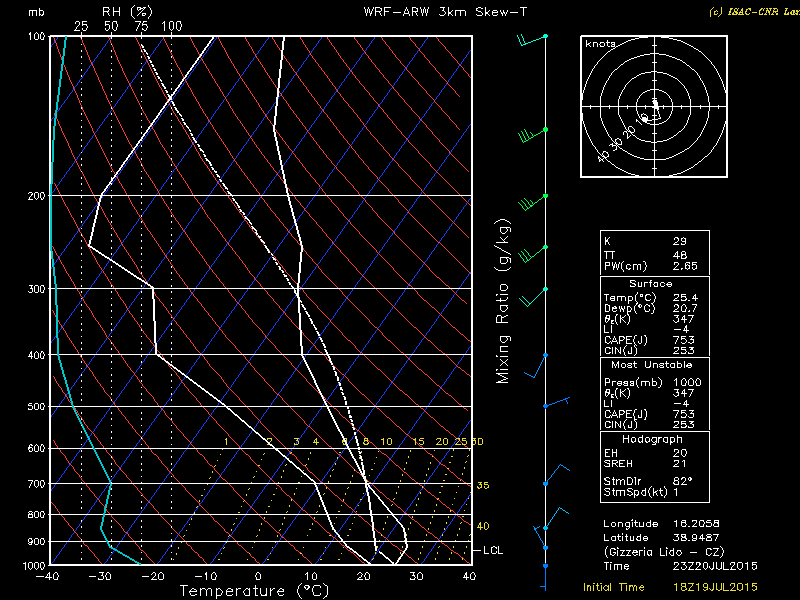Select the 0 temperature axis label
Image resolution: width=800 pixels, height=600 pixels.
tap(258, 577)
